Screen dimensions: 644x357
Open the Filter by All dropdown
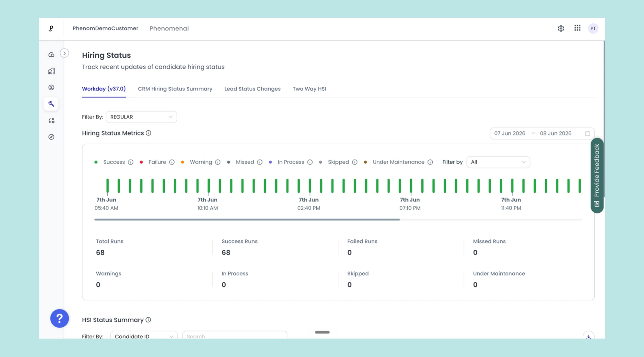coord(498,162)
